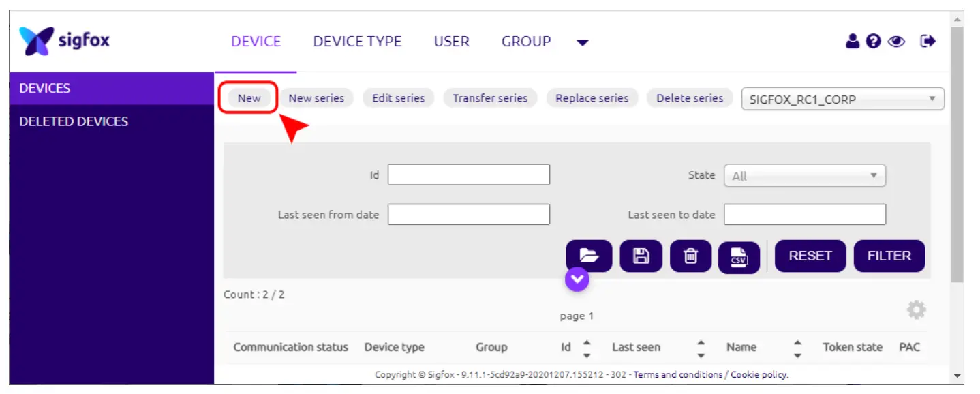The height and width of the screenshot is (394, 980).
Task: Open the user profile icon
Action: tap(853, 42)
